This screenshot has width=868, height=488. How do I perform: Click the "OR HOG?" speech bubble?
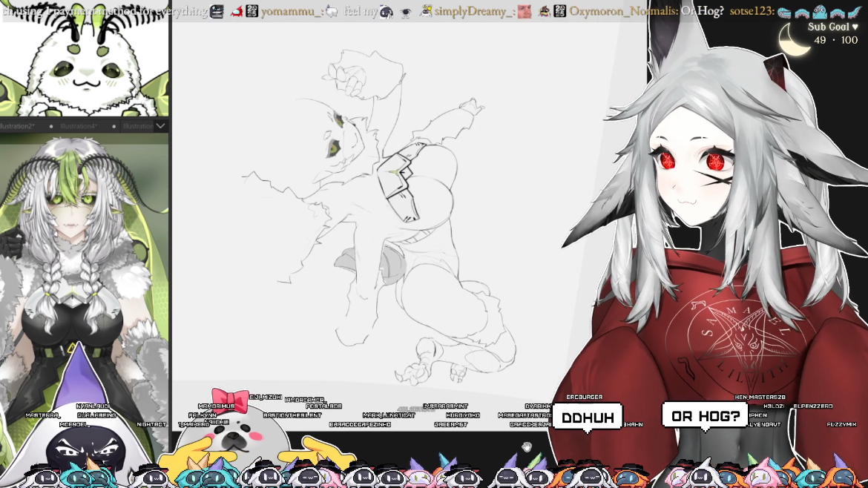point(706,416)
